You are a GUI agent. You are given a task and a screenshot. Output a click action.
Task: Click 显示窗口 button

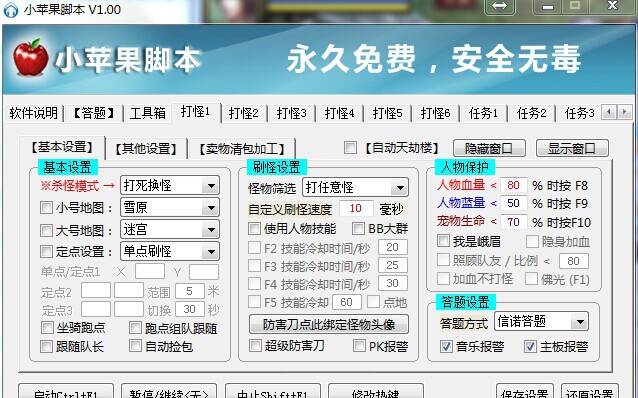[x=572, y=149]
